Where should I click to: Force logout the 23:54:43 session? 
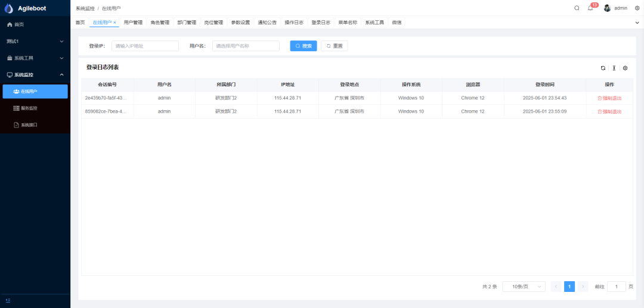pyautogui.click(x=609, y=98)
